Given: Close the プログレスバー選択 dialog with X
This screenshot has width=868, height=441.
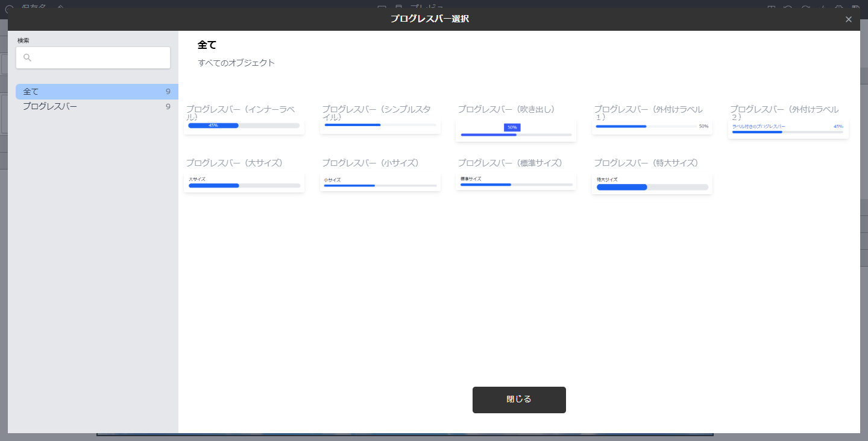Looking at the screenshot, I should coord(848,19).
